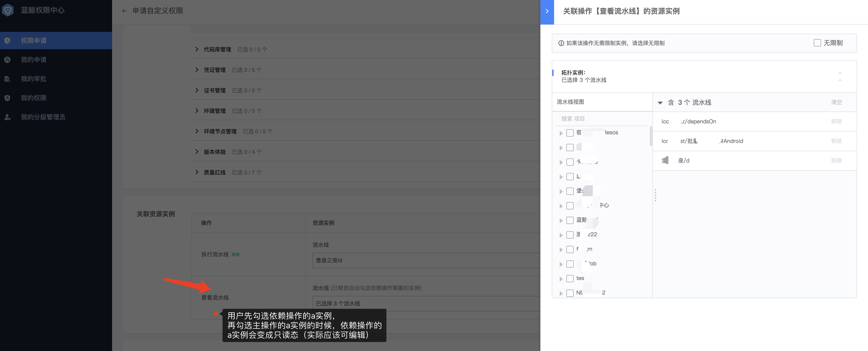Collapse the 含 3 个 流水线 group
The image size is (868, 351).
click(660, 103)
